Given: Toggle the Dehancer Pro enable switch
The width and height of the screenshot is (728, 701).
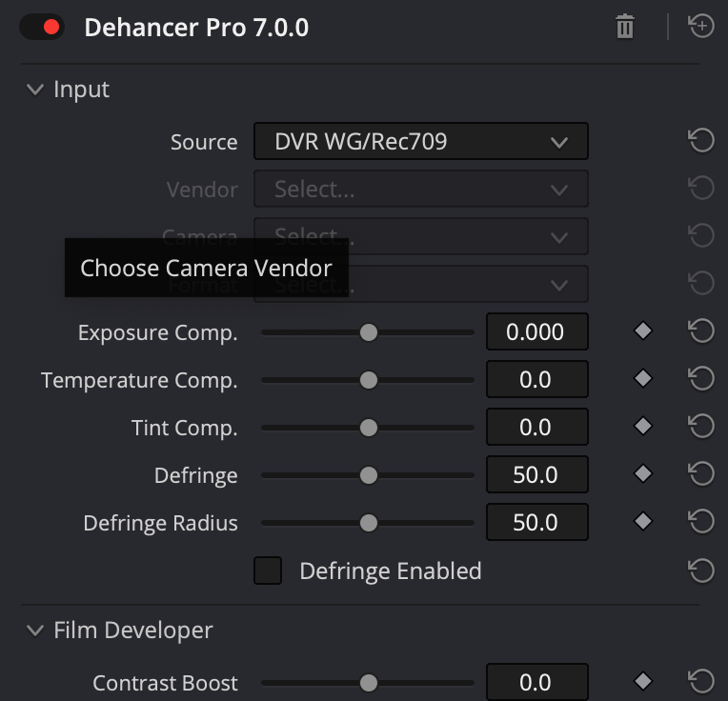Looking at the screenshot, I should coord(42,27).
